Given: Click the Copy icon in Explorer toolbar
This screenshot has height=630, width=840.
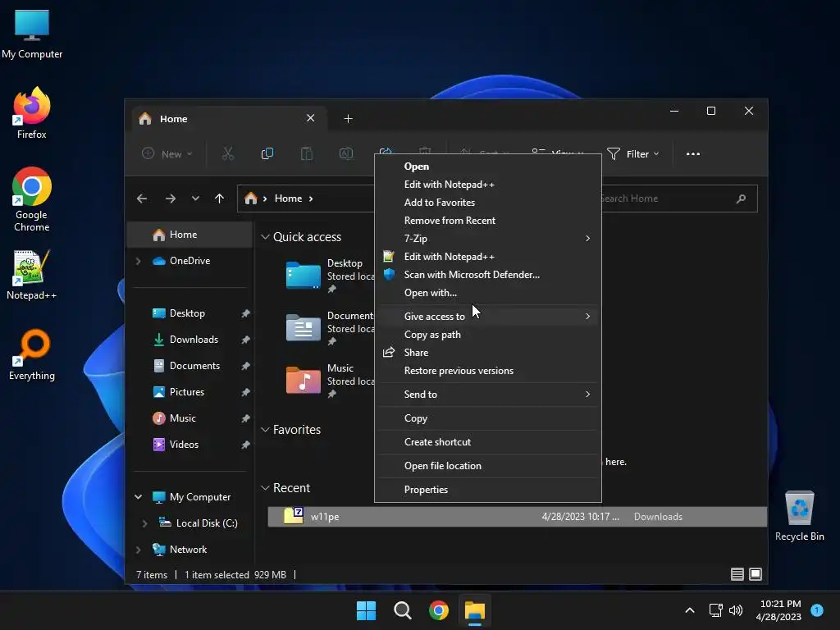Looking at the screenshot, I should tap(267, 153).
